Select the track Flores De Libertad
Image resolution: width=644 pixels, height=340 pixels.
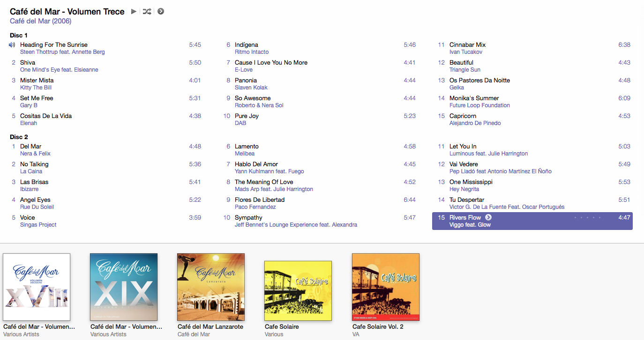(260, 200)
